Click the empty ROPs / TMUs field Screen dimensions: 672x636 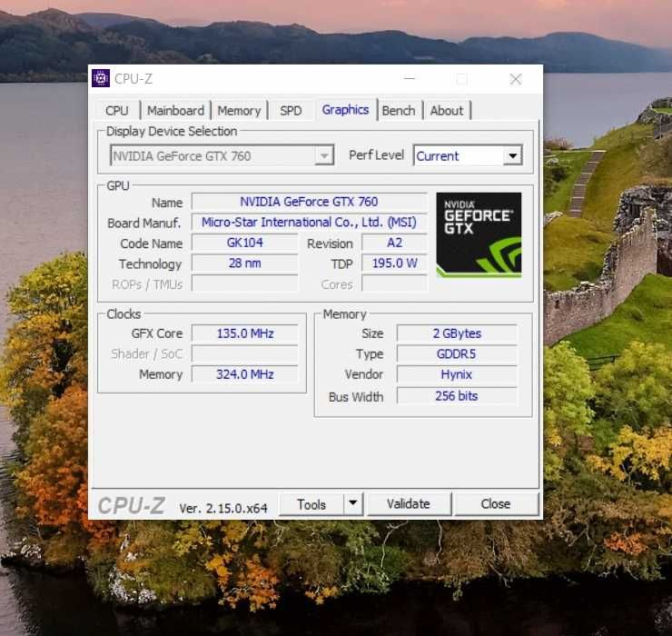[x=244, y=283]
